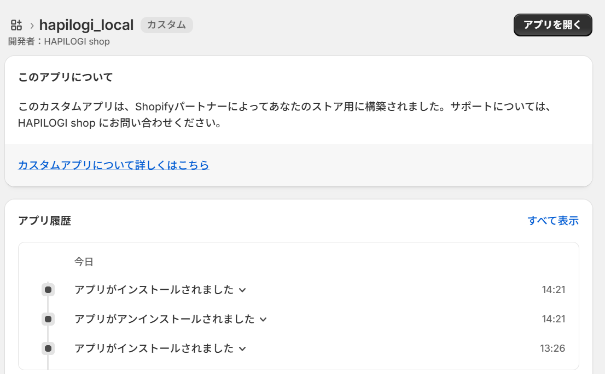Click the hapilogi_local page title
This screenshot has height=374, width=605.
(x=86, y=25)
